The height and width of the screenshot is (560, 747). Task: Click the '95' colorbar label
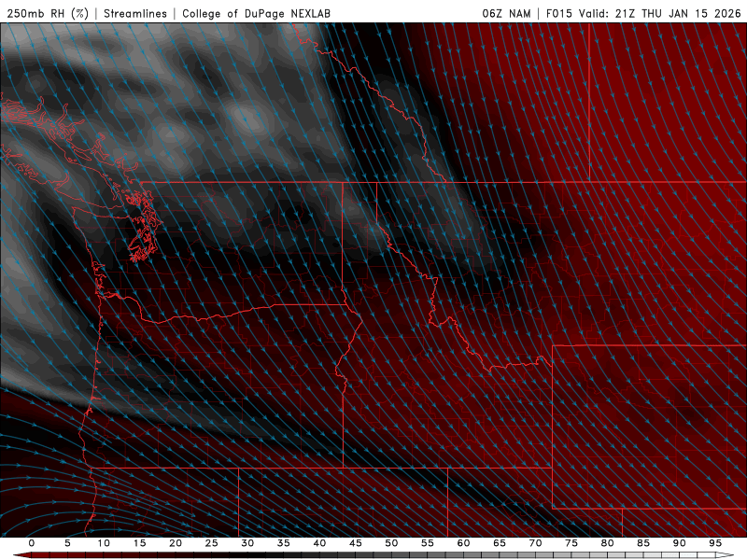pos(715,543)
